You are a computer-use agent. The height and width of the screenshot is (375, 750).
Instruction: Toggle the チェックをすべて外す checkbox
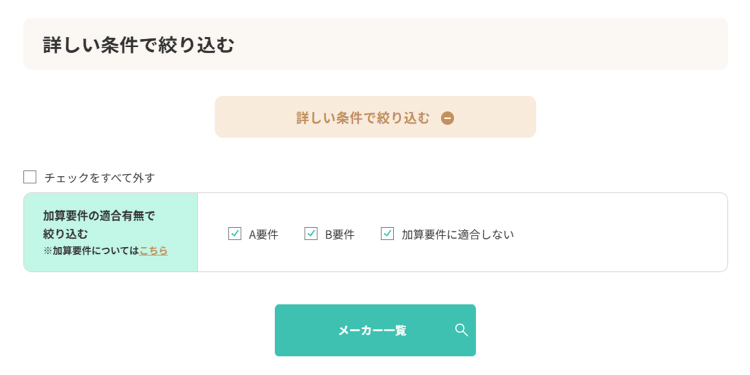[x=30, y=177]
